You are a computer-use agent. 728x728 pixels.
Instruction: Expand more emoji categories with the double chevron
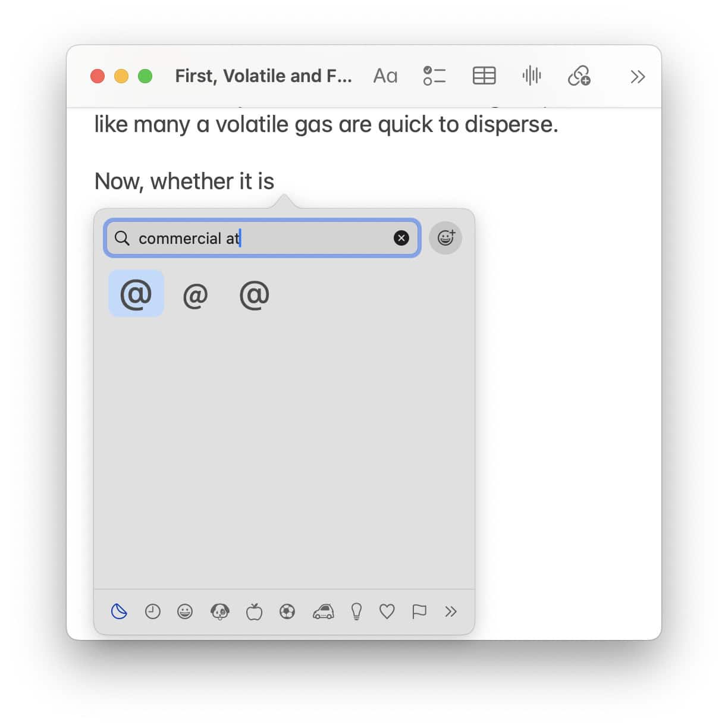pyautogui.click(x=451, y=611)
